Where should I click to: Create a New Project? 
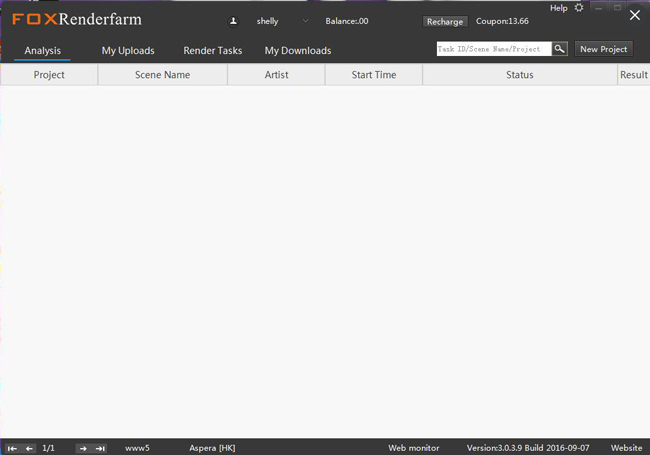point(604,49)
